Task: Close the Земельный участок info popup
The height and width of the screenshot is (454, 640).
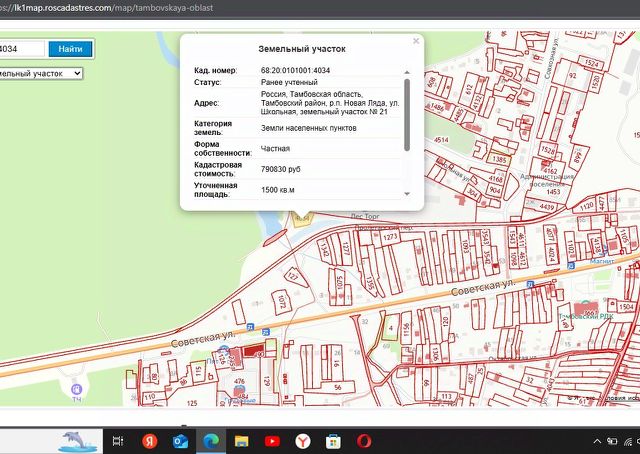Action: (416, 41)
